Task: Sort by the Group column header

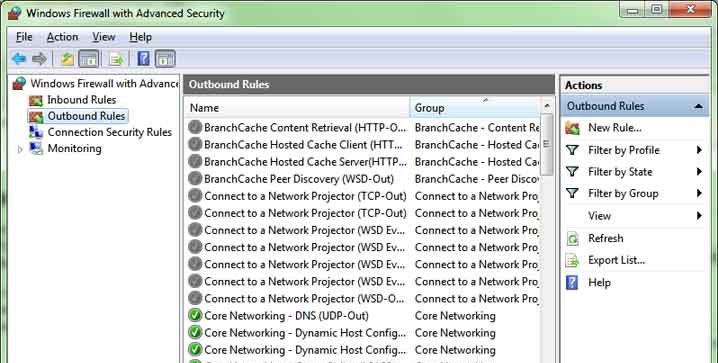Action: click(x=475, y=108)
